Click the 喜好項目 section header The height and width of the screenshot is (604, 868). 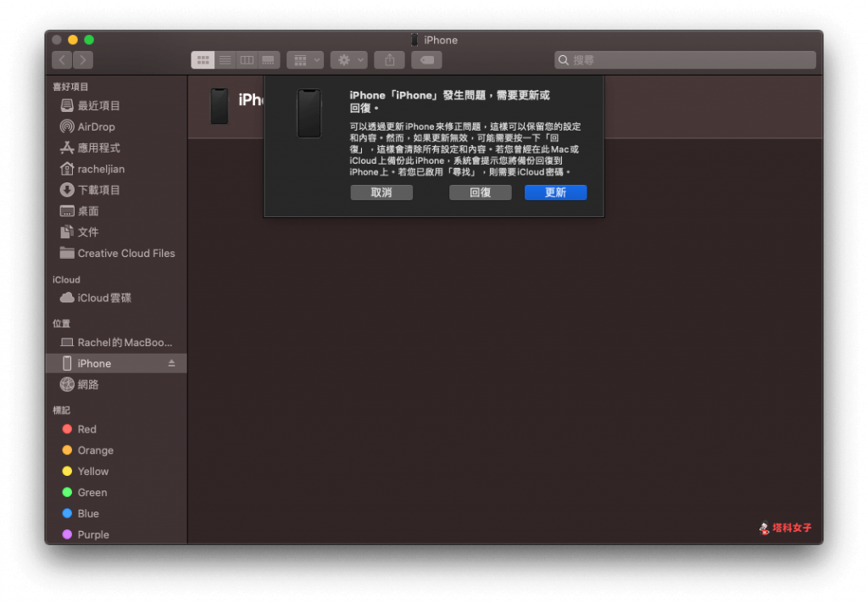(x=70, y=87)
